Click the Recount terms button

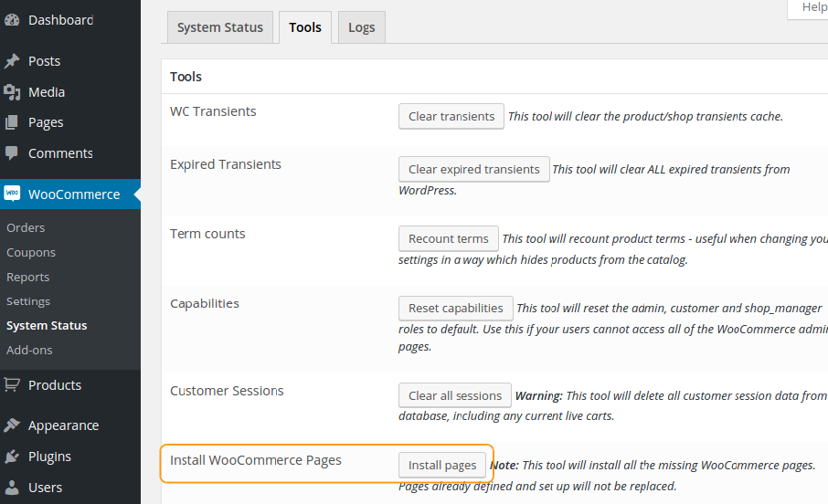[449, 238]
